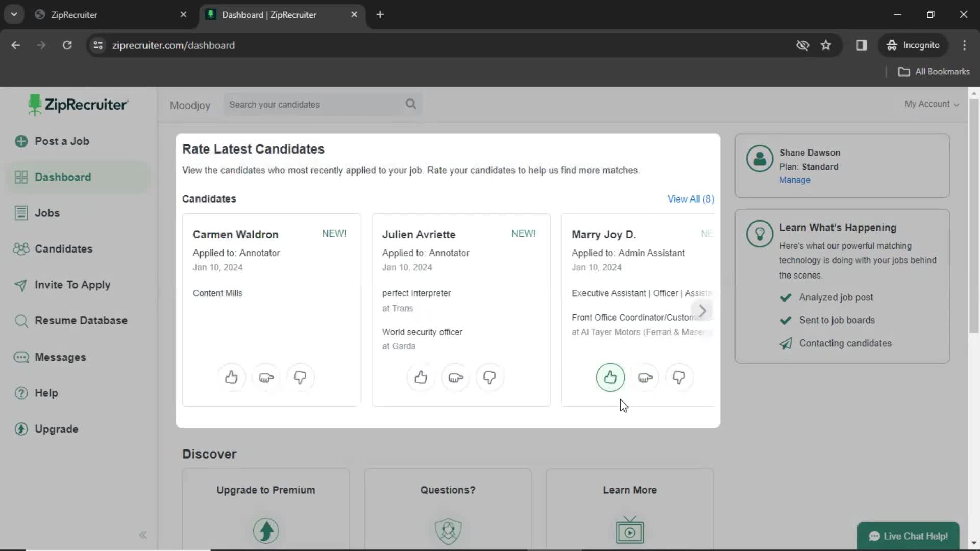This screenshot has width=980, height=551.
Task: Reload the dashboard page
Action: pyautogui.click(x=67, y=45)
